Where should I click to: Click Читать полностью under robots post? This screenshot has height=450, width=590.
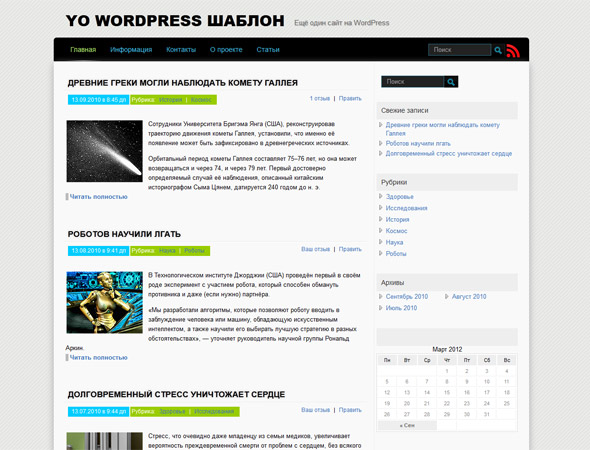point(99,357)
